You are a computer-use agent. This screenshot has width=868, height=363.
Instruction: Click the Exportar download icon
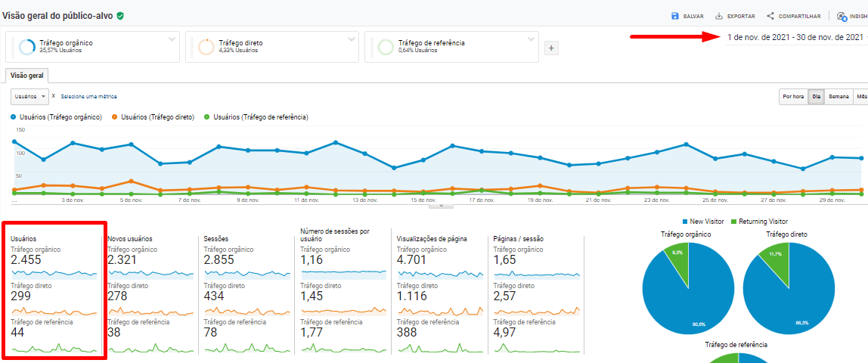click(719, 16)
